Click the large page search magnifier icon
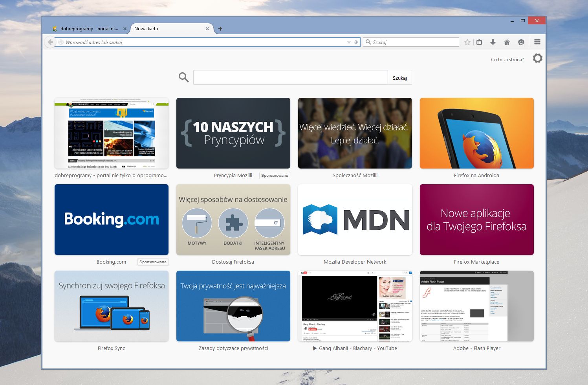The width and height of the screenshot is (588, 385). pyautogui.click(x=183, y=77)
